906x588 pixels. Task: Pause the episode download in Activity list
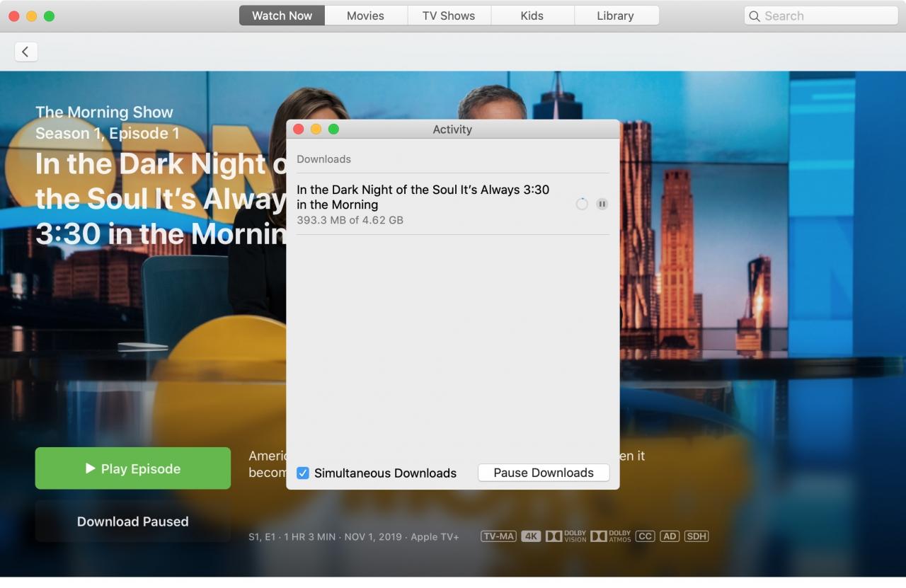pyautogui.click(x=602, y=204)
